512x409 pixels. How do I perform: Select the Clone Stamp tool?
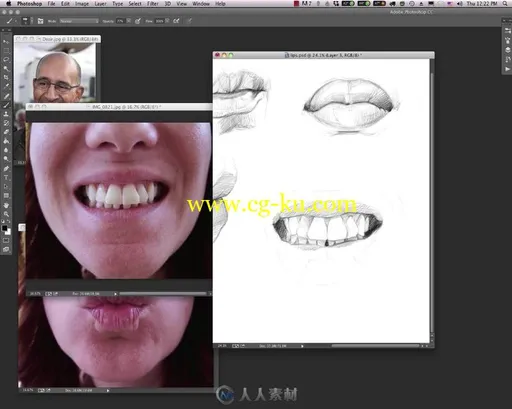click(x=6, y=114)
